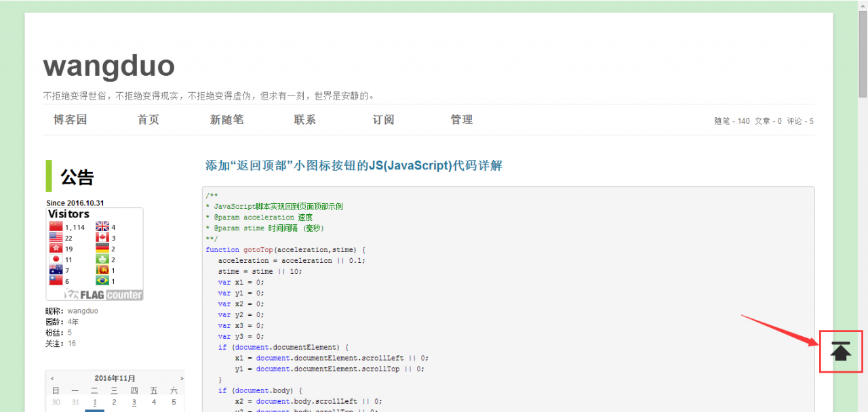The width and height of the screenshot is (868, 412).
Task: Click the 公告 sidebar heading
Action: coord(77,178)
